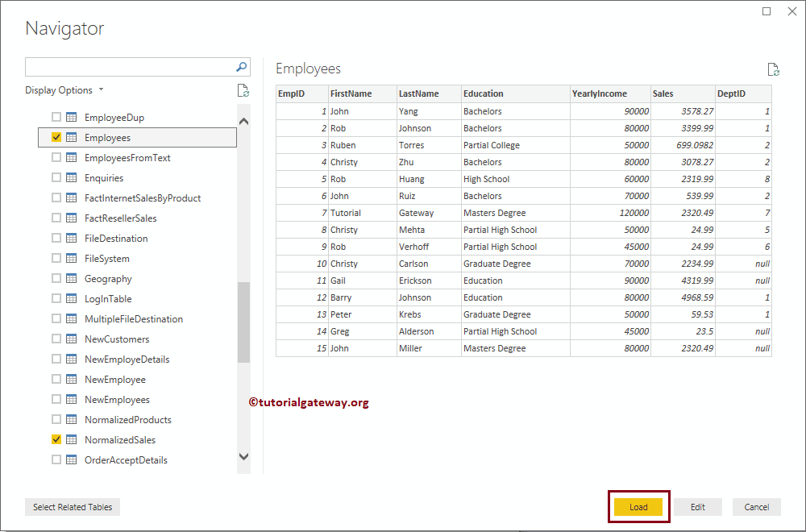This screenshot has width=806, height=532.
Task: Click the table icon next to FactResellerSales
Action: pyautogui.click(x=72, y=218)
